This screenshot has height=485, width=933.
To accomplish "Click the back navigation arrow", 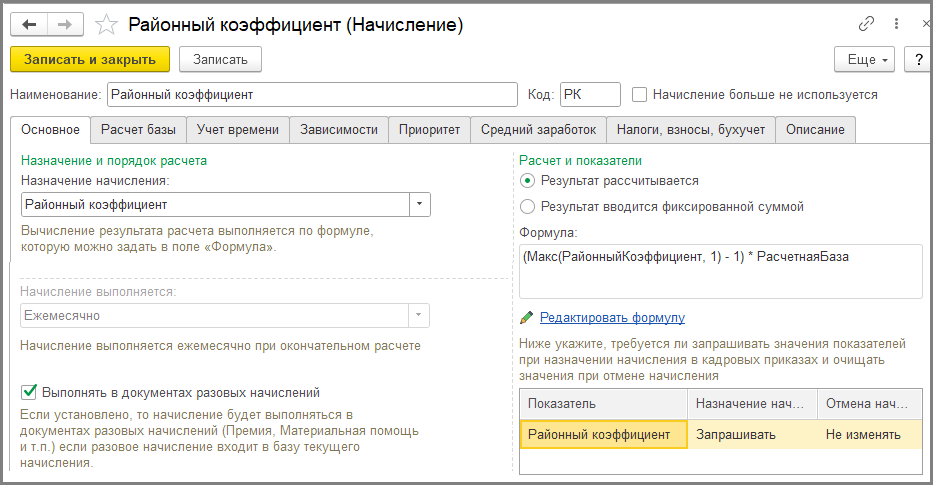I will point(30,24).
